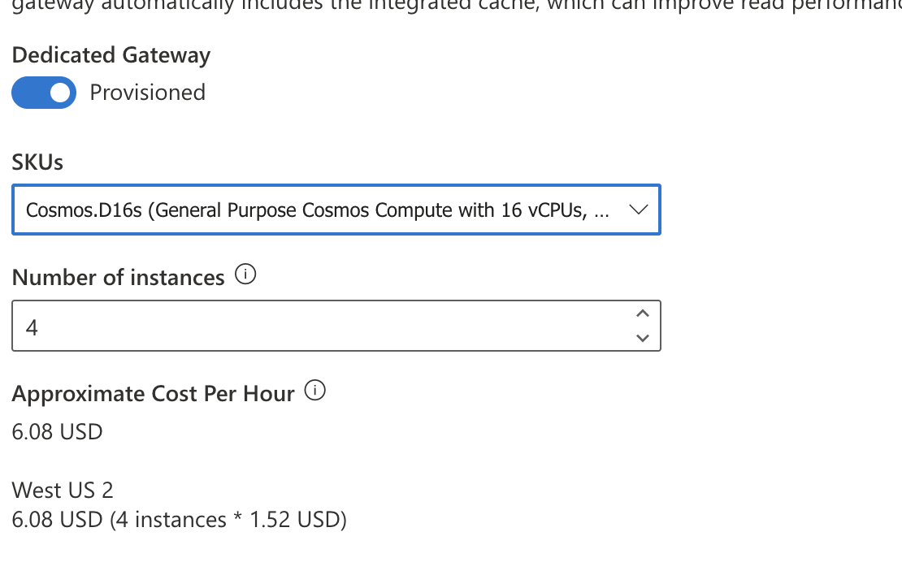The image size is (902, 588).
Task: Click the Provisioned label text
Action: coord(148,93)
